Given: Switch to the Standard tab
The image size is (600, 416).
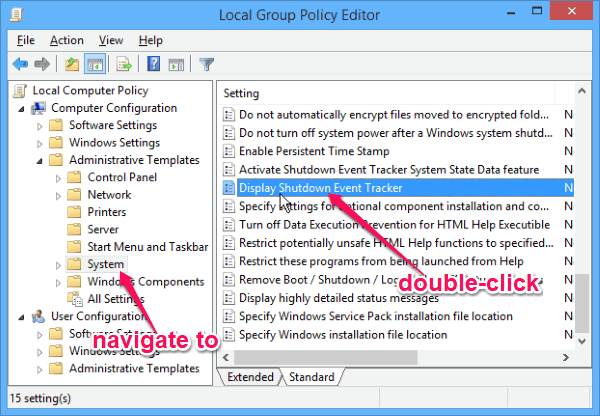Looking at the screenshot, I should (312, 377).
